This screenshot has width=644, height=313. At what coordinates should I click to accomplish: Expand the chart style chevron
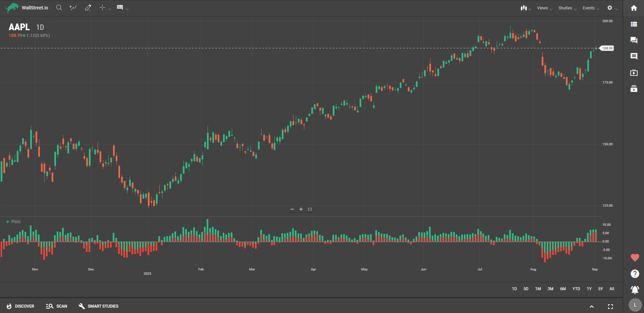tap(530, 9)
